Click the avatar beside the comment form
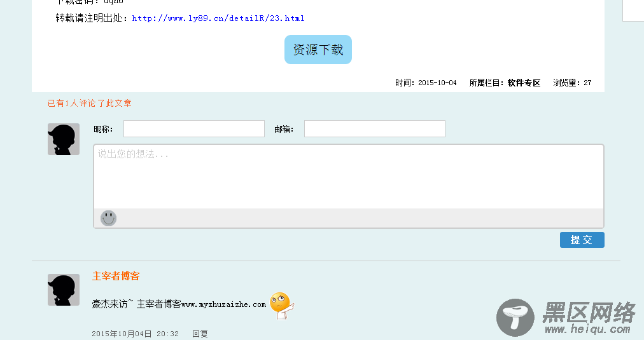The width and height of the screenshot is (644, 340). point(64,139)
